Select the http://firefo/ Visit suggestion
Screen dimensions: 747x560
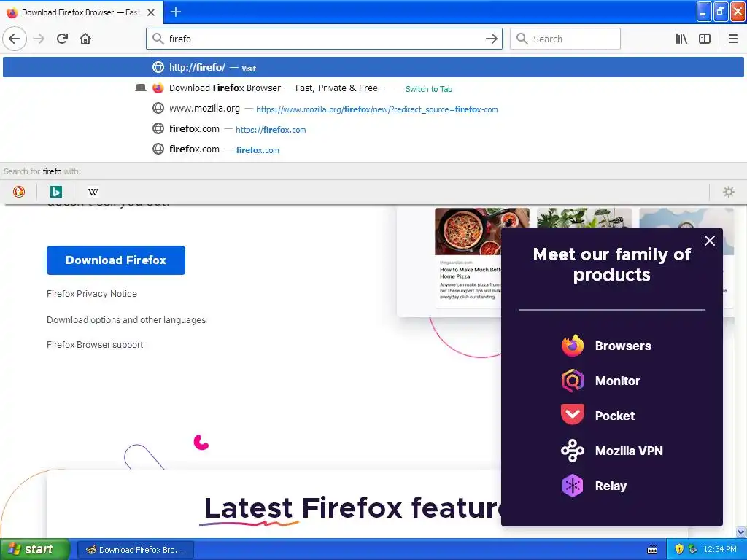373,67
